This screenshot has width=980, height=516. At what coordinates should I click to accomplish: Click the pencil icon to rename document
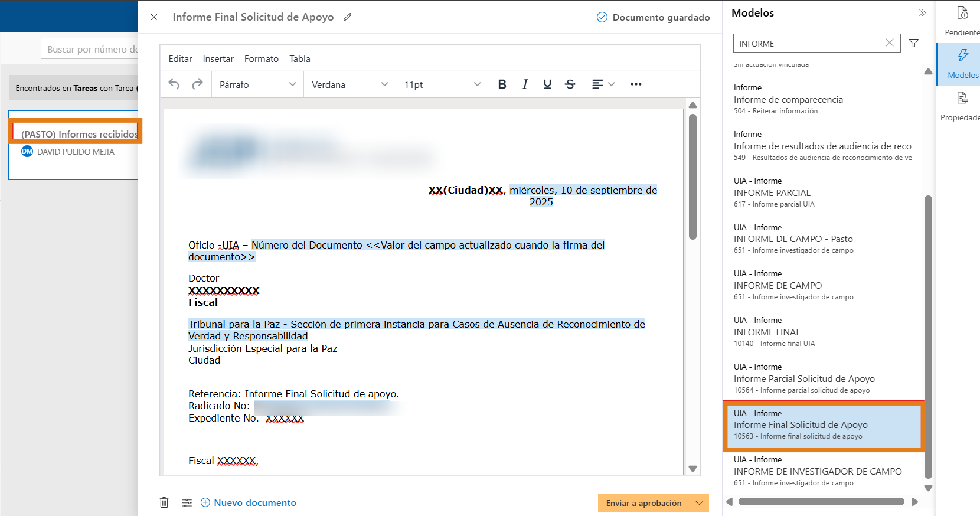point(348,17)
